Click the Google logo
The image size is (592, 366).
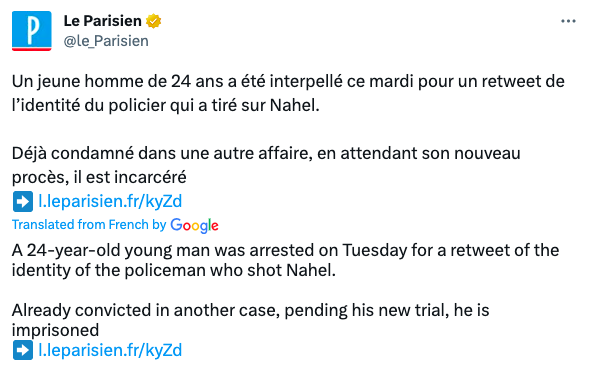[x=194, y=225]
